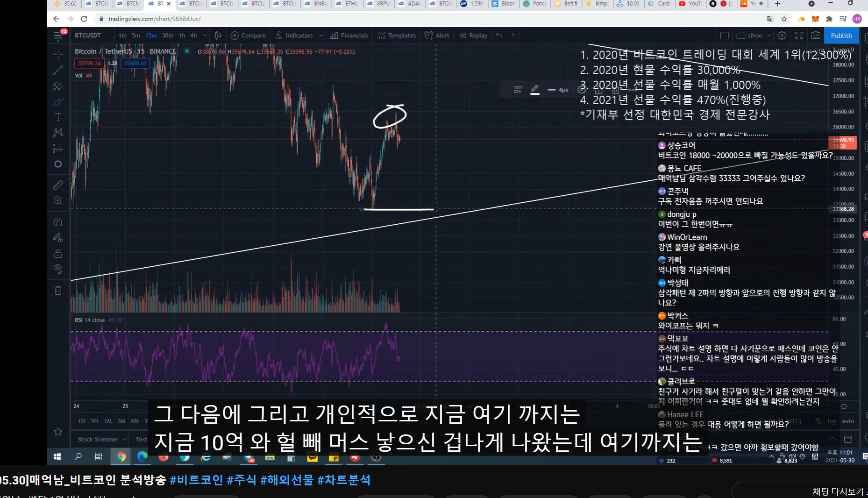Toggle log scale on price axis
The height and width of the screenshot is (498, 868).
[x=832, y=421]
